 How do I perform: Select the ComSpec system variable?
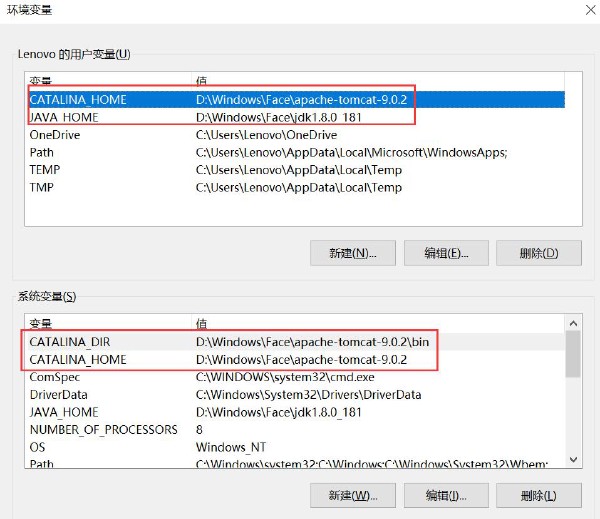[x=296, y=377]
